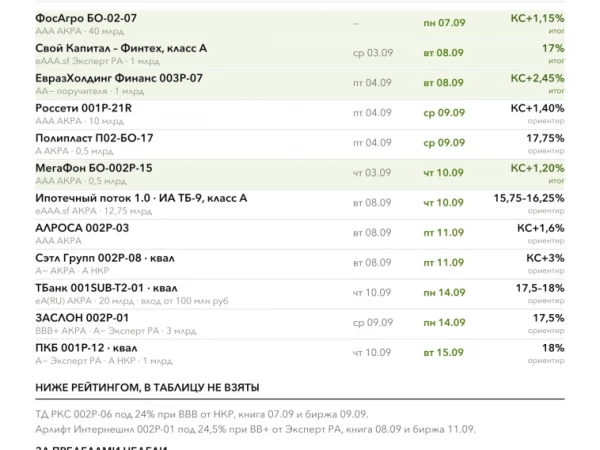The width and height of the screenshot is (600, 450).
Task: Click the пт 11.09 green date for АЛРОСА
Action: pyautogui.click(x=443, y=233)
